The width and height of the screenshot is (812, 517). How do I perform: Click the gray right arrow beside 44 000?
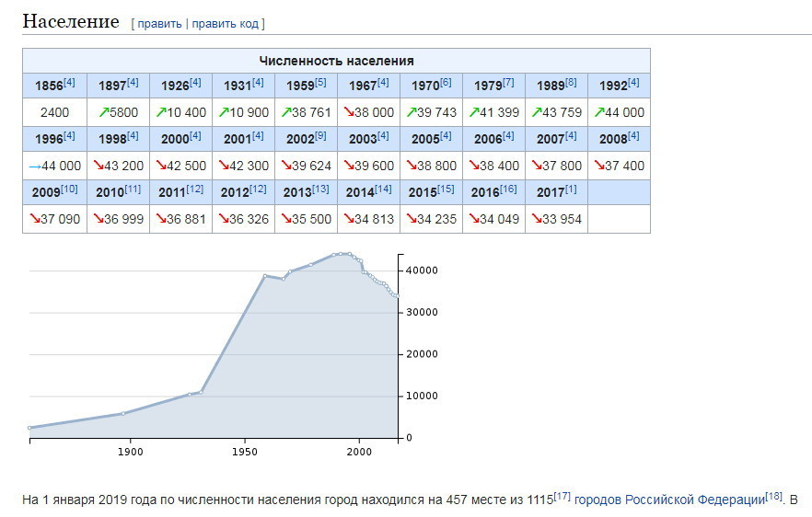click(35, 166)
